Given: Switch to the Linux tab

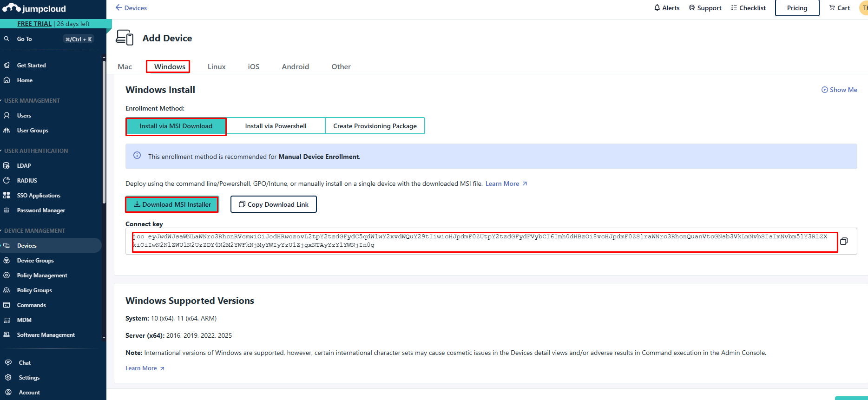Looking at the screenshot, I should (217, 67).
